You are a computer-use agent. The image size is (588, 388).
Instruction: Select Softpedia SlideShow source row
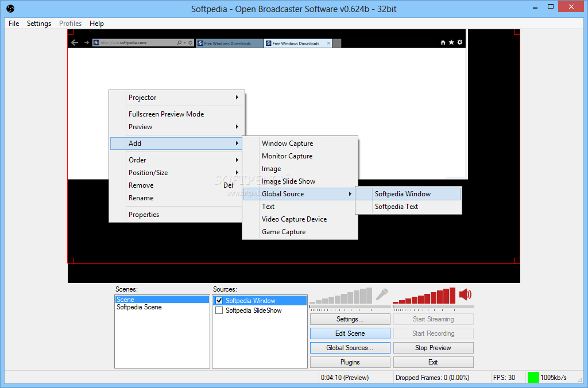click(x=260, y=311)
